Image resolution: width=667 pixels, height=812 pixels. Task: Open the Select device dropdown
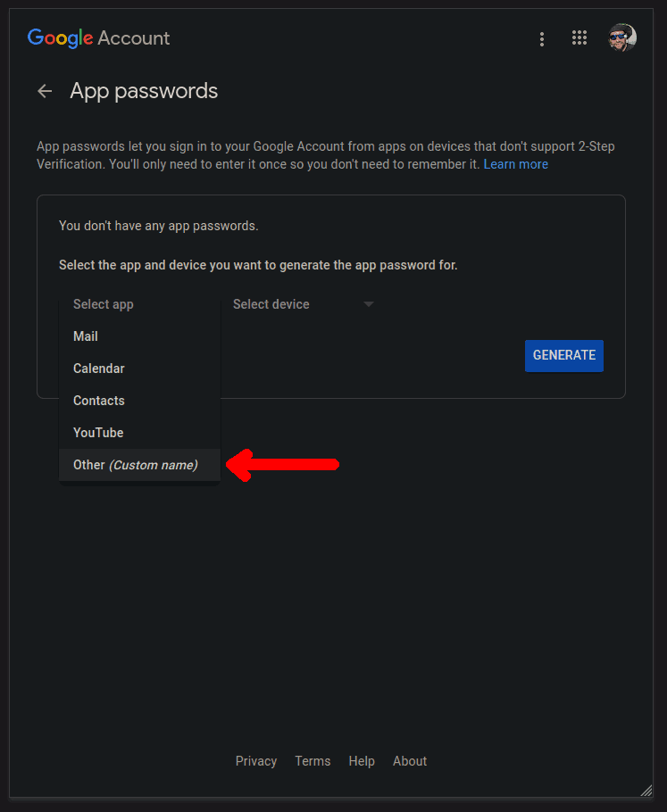point(304,304)
